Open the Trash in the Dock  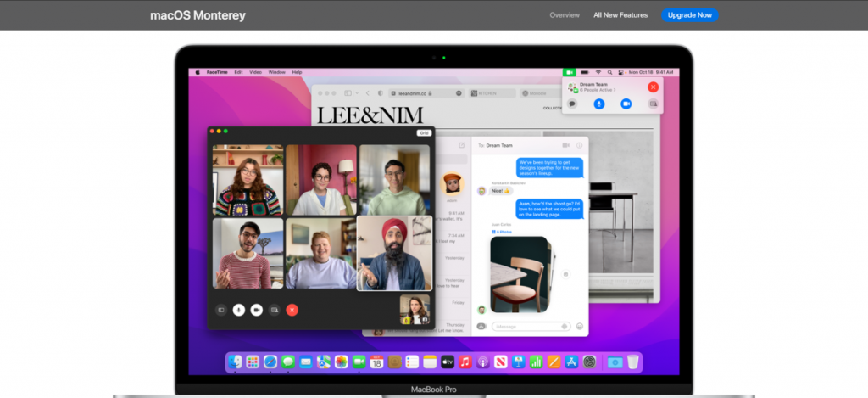[x=632, y=362]
